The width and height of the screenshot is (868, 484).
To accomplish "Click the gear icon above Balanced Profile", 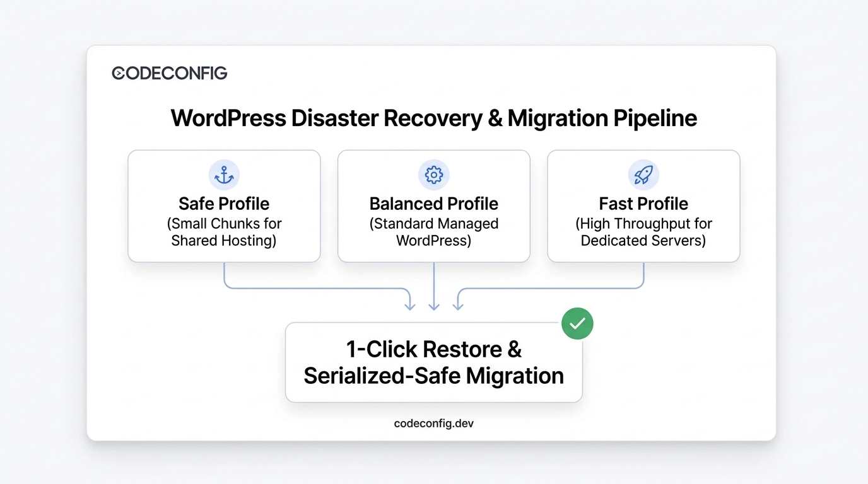I will tap(434, 175).
